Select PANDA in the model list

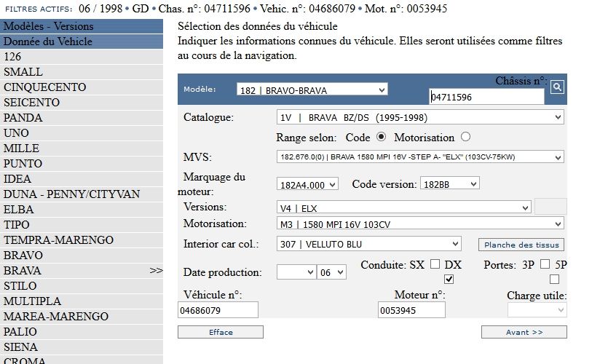click(x=82, y=117)
